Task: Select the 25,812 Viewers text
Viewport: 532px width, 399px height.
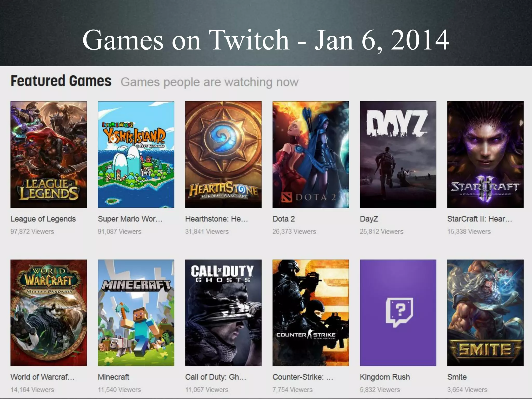Action: click(x=382, y=231)
